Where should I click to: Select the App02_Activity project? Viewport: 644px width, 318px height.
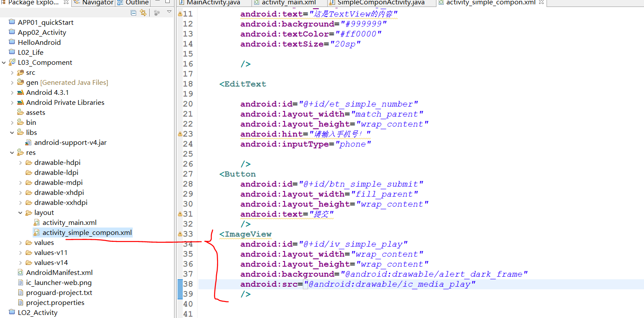[42, 32]
